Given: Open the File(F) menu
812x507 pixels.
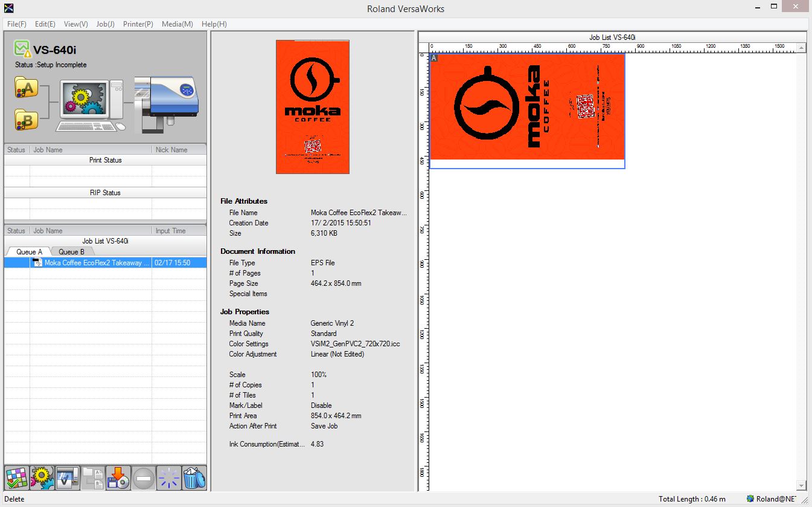Looking at the screenshot, I should (17, 24).
